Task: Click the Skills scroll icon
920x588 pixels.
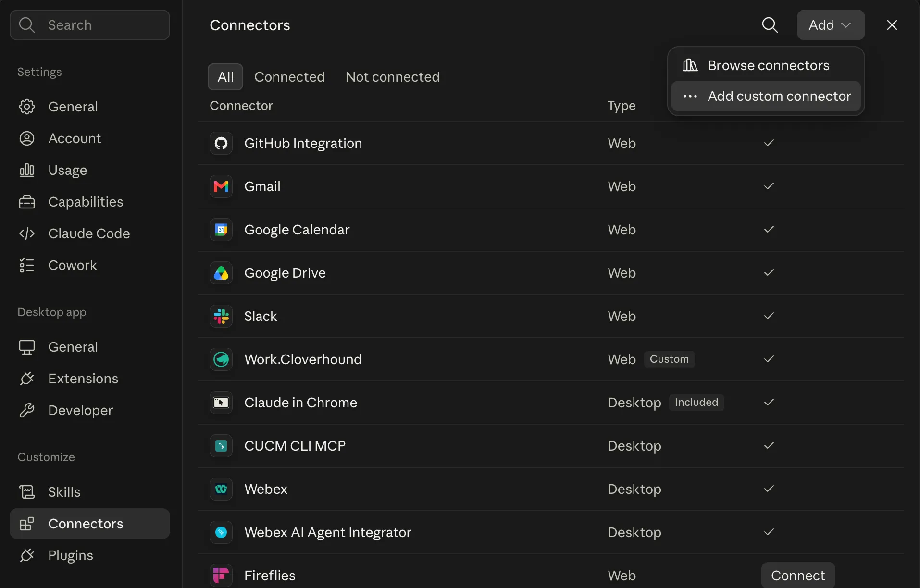Action: [27, 492]
